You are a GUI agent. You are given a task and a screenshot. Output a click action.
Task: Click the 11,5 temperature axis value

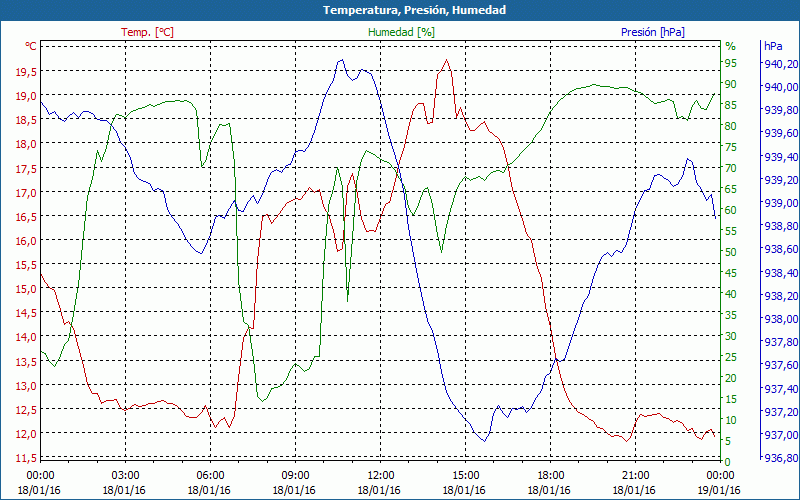[x=26, y=458]
